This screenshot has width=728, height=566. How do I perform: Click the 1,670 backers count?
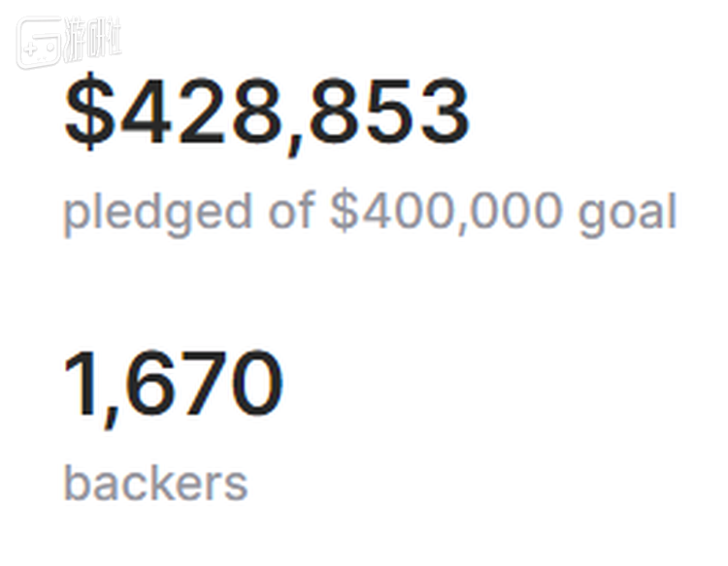click(174, 384)
